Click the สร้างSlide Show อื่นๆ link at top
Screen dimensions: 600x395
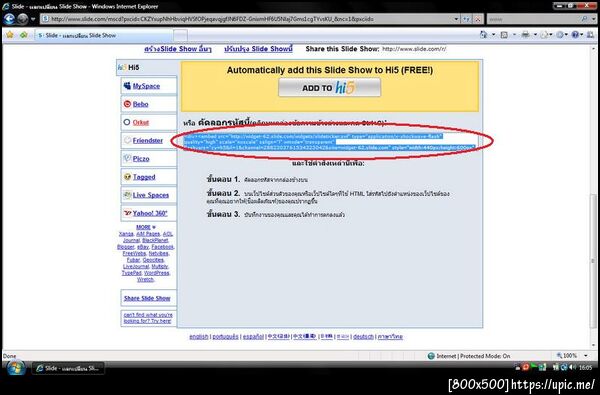[178, 49]
